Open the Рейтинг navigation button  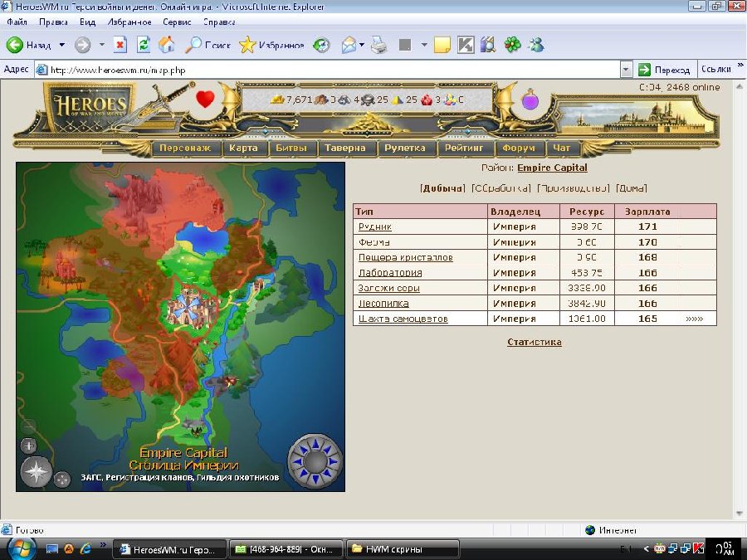click(x=464, y=149)
